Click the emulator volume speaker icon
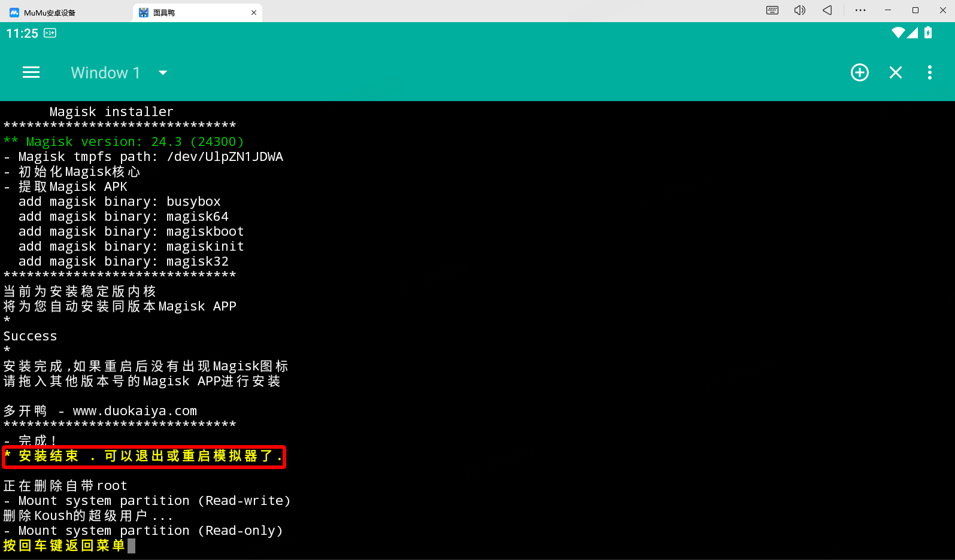This screenshot has height=560, width=955. click(x=800, y=10)
